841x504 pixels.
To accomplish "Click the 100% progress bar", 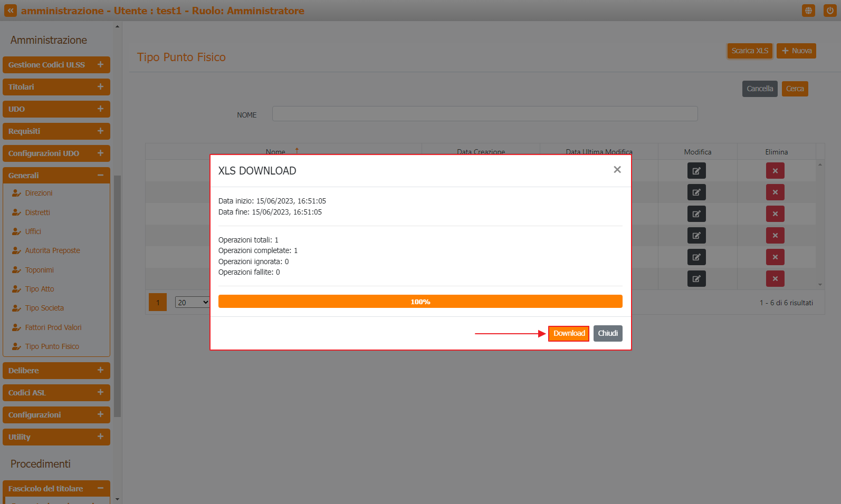I will (420, 302).
